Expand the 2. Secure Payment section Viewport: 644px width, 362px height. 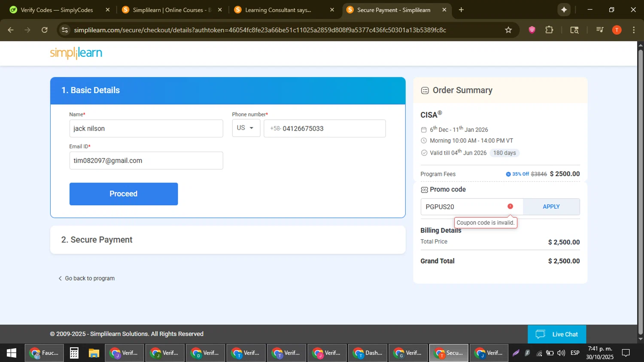[228, 240]
